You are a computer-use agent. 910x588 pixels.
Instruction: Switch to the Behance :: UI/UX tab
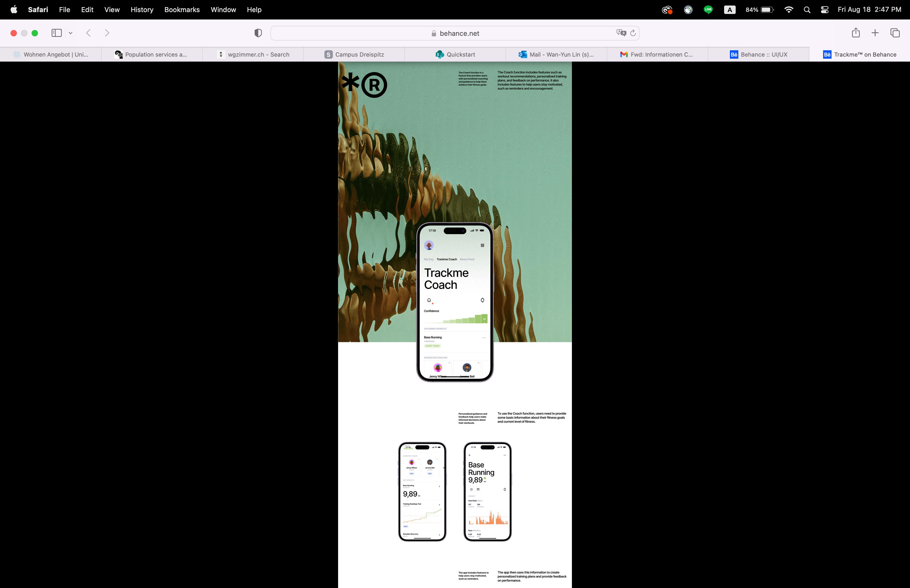(x=758, y=54)
